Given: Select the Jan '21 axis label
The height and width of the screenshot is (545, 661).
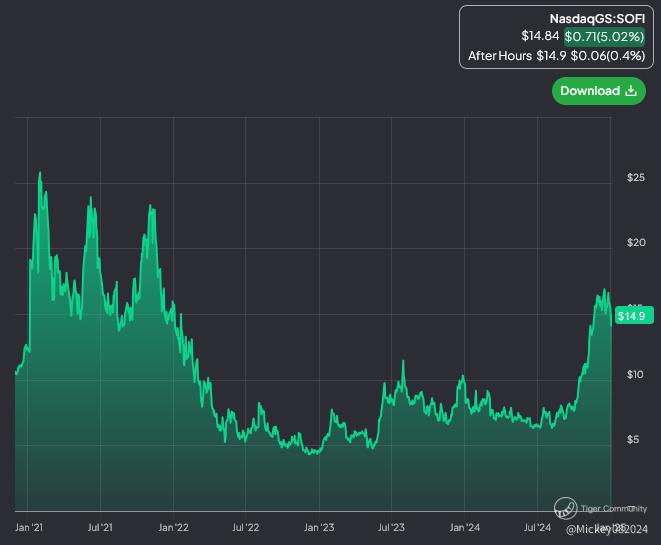Looking at the screenshot, I should [29, 527].
